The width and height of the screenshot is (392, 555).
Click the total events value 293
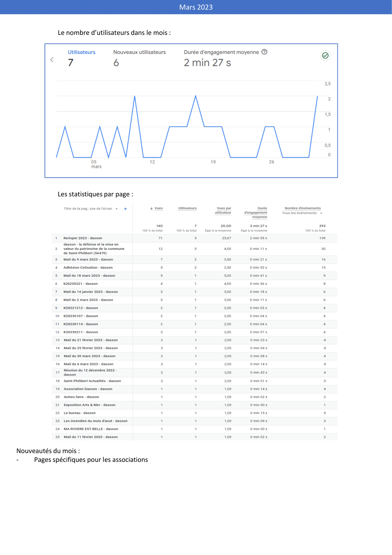click(x=323, y=226)
